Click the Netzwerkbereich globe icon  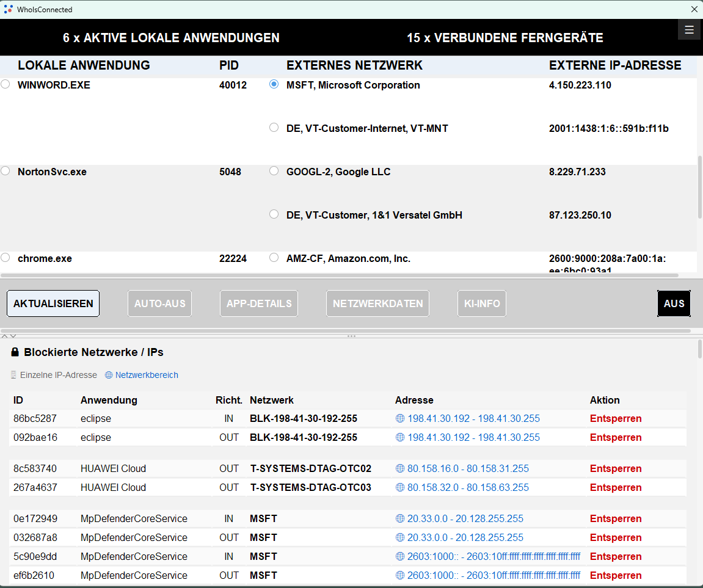[x=109, y=375]
